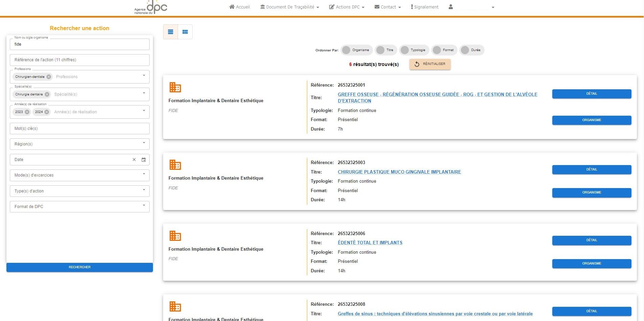Open the ÉDENTÉ TOTAL ET IMPLANTS link
644x321 pixels.
pyautogui.click(x=370, y=243)
